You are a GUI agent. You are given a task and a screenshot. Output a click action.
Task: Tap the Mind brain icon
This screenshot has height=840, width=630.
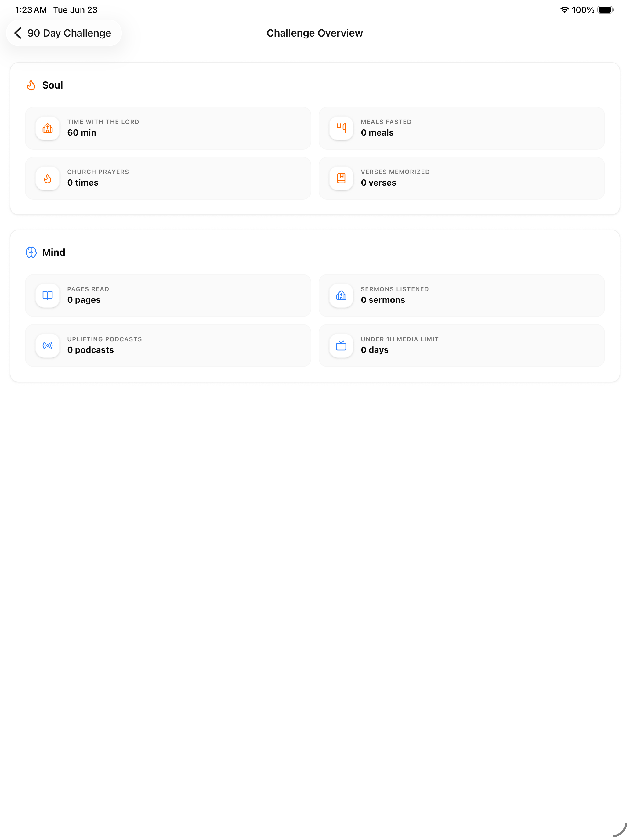point(31,252)
